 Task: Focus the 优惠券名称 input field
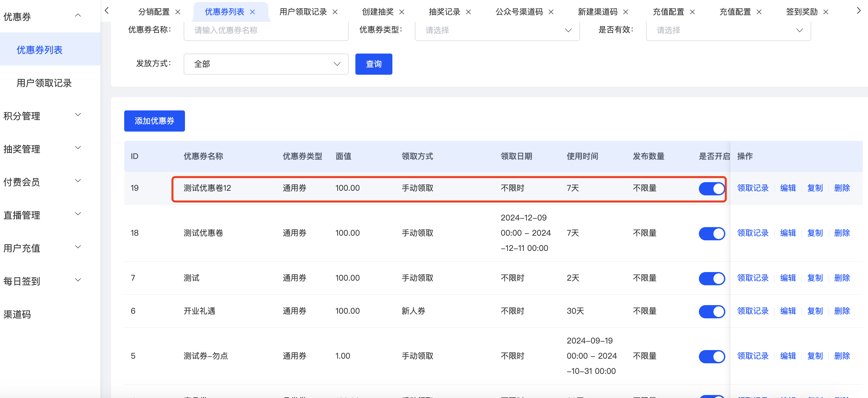point(266,30)
